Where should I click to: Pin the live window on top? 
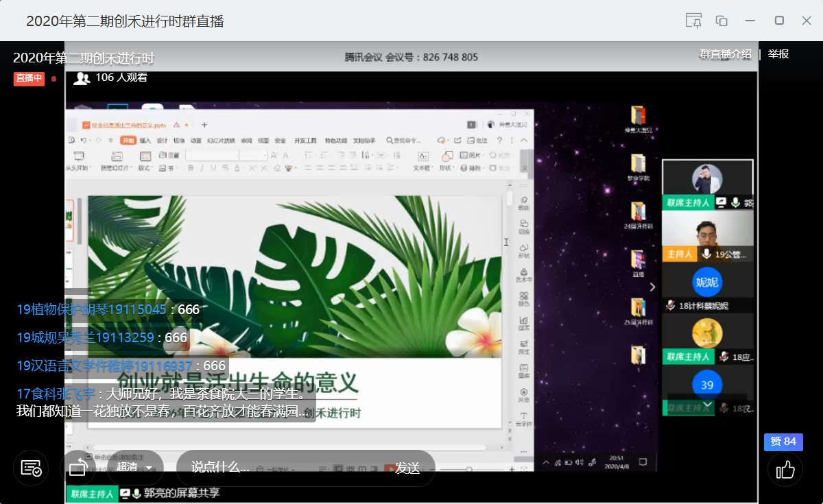693,21
